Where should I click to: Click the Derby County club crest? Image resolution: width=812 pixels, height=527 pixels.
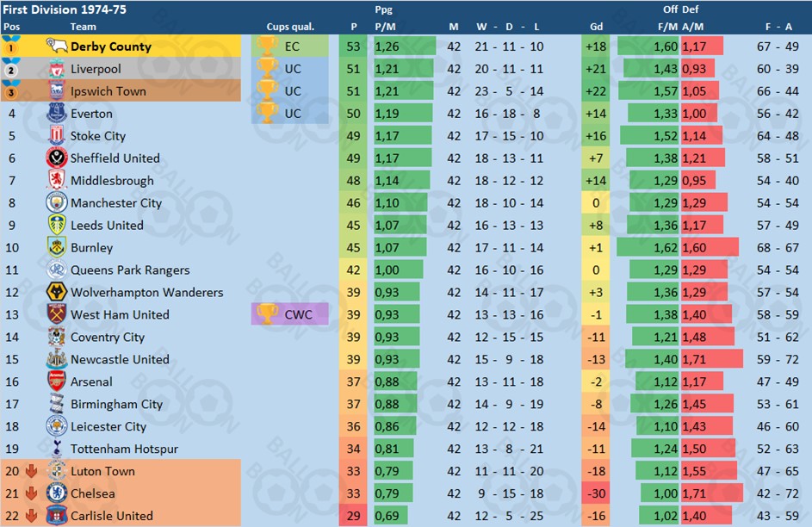(57, 46)
